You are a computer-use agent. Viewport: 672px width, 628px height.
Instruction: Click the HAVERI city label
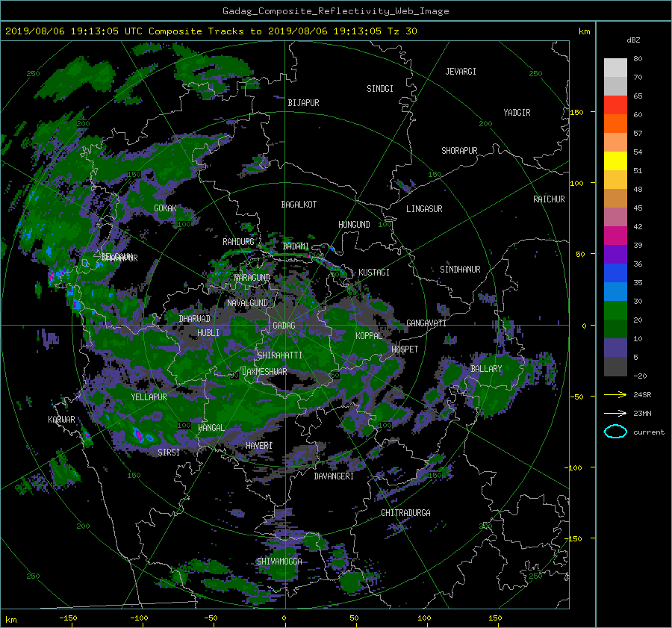coord(259,446)
